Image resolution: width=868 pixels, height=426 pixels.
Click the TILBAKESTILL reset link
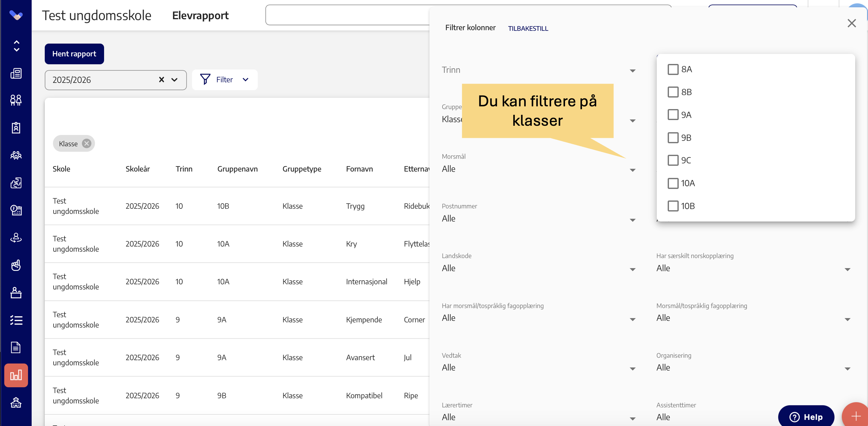click(x=528, y=29)
